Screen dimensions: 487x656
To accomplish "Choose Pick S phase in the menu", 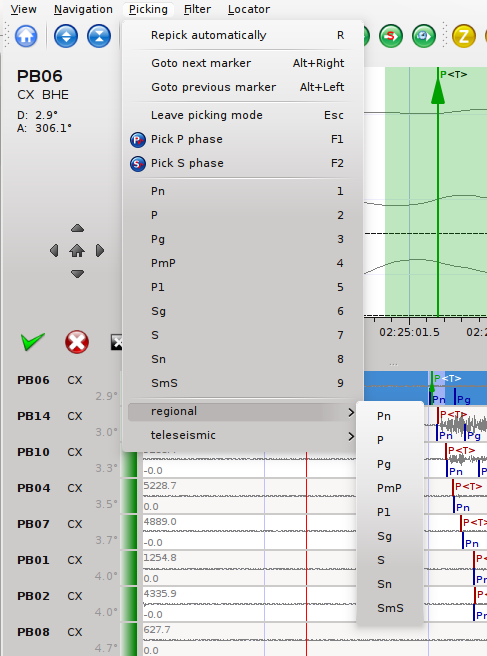I will pos(243,163).
